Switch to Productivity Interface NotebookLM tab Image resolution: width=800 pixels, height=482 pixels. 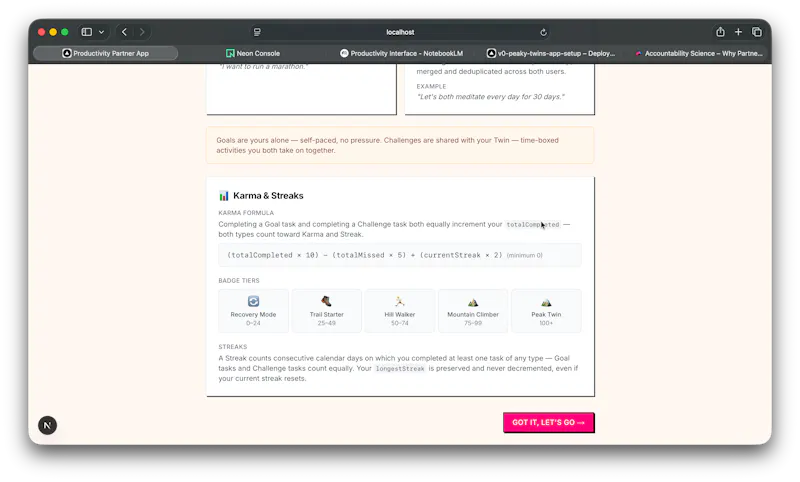402,53
